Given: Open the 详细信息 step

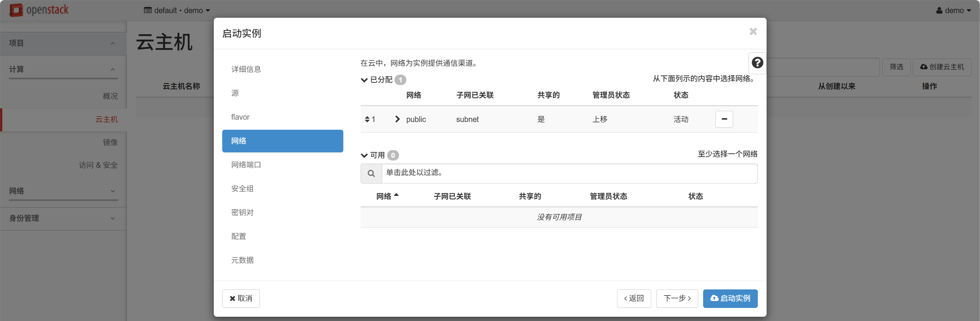Looking at the screenshot, I should (x=283, y=69).
